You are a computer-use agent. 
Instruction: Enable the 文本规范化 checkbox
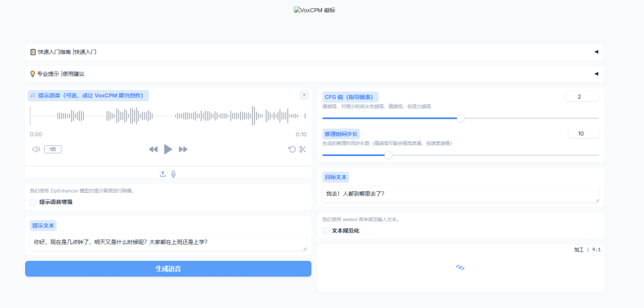326,231
